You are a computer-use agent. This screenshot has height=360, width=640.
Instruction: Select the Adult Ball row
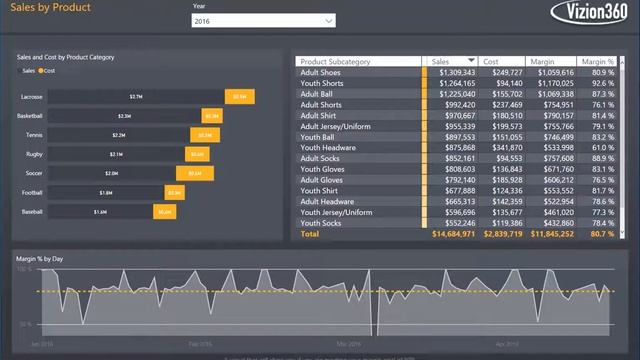[457, 94]
